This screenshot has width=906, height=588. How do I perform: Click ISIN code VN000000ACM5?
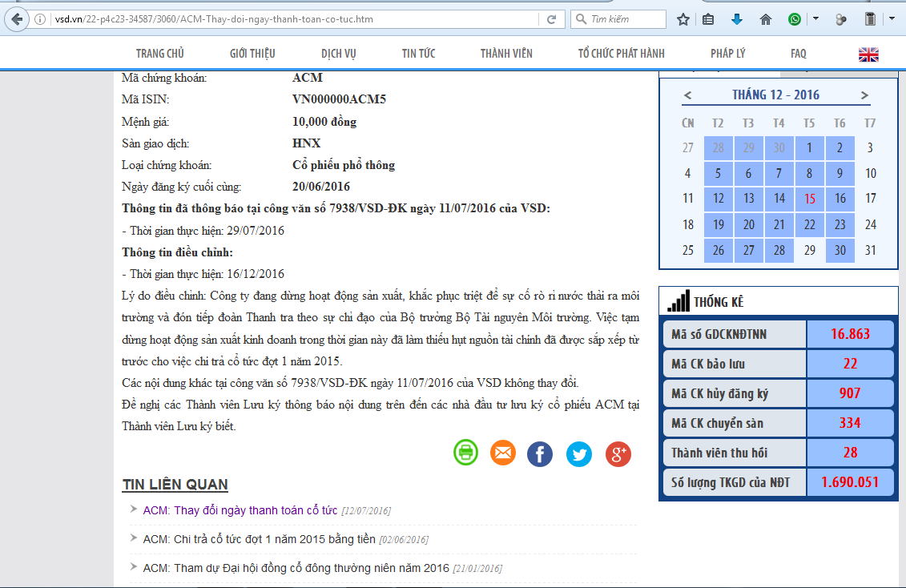coord(339,99)
